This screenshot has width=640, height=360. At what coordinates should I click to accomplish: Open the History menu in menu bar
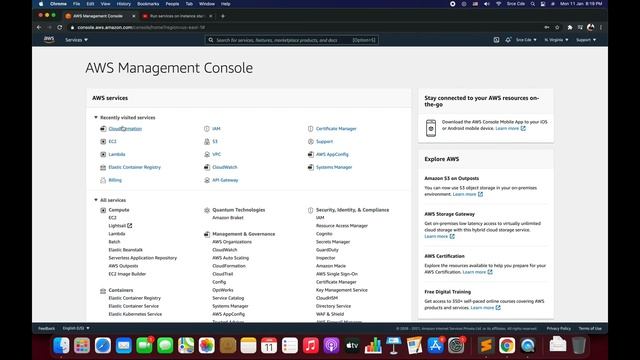124,4
